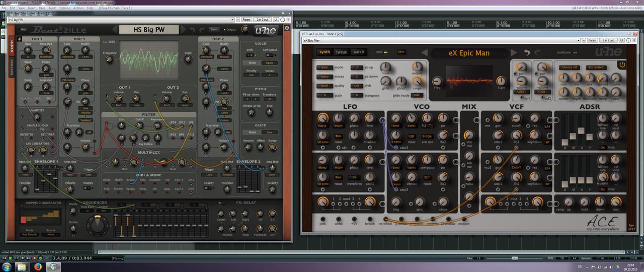Screen dimensions: 644x272
Task: Undo last change in ACE
Action: 527,52
